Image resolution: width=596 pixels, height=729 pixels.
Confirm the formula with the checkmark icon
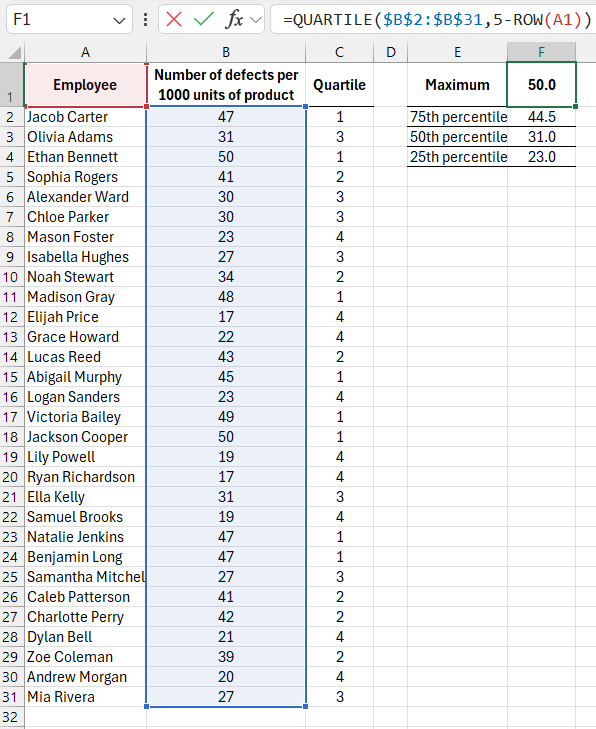coord(204,20)
